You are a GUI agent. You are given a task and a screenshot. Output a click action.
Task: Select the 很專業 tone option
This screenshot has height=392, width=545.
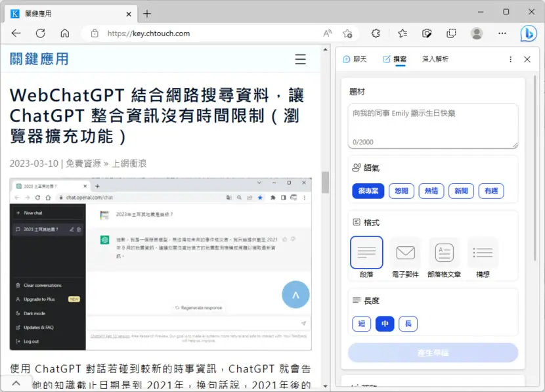(368, 191)
